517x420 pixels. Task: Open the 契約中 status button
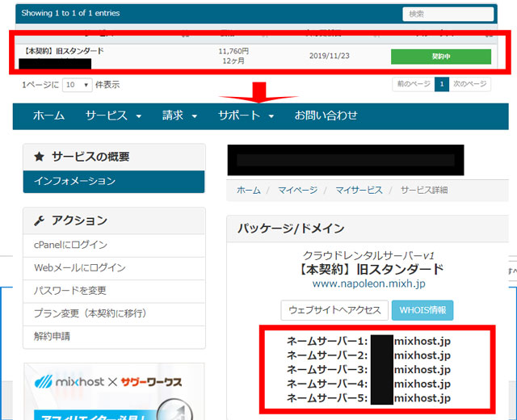point(441,57)
